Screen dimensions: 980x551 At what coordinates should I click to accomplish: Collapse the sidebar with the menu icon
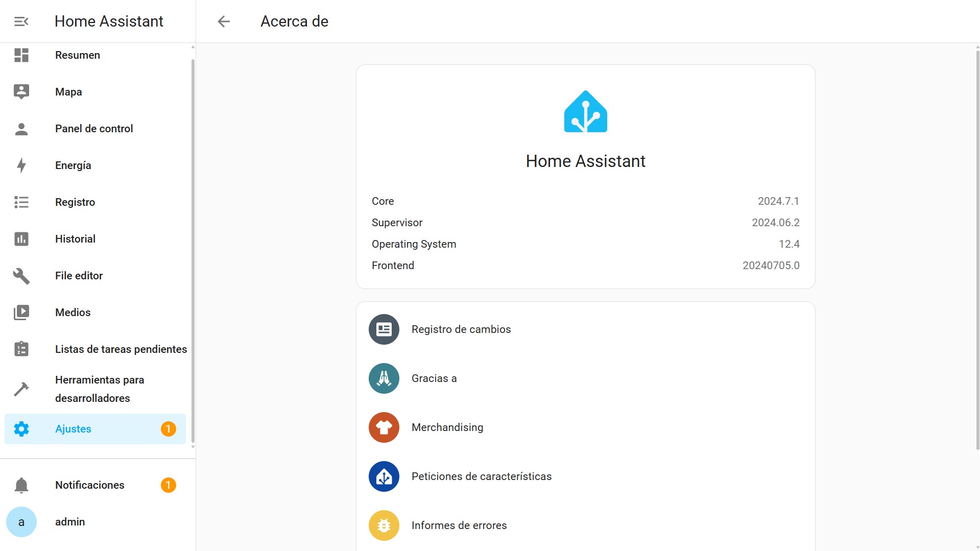(21, 21)
